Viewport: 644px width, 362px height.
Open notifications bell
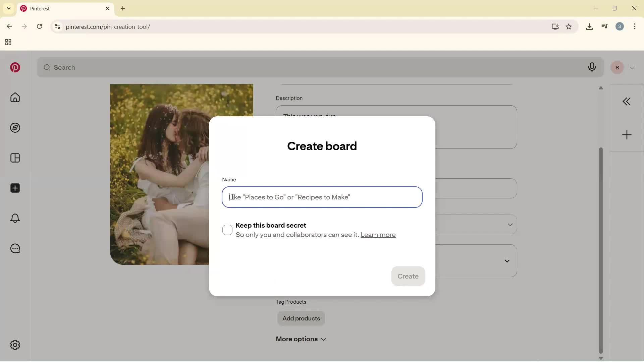pos(15,218)
